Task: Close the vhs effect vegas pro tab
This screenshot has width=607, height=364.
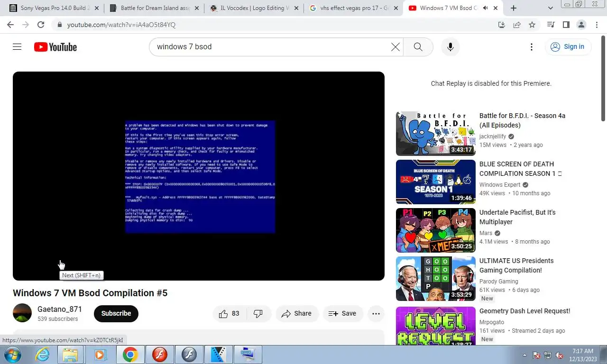Action: click(396, 8)
